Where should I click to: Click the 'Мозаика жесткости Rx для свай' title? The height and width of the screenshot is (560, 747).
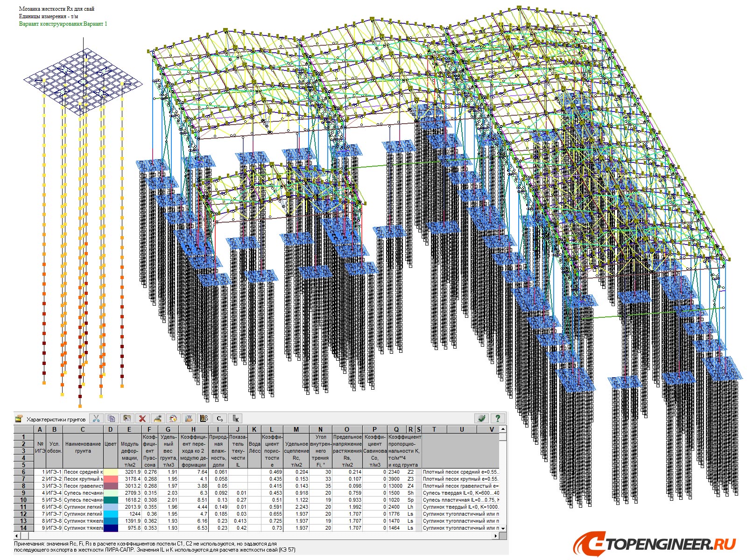tap(57, 9)
